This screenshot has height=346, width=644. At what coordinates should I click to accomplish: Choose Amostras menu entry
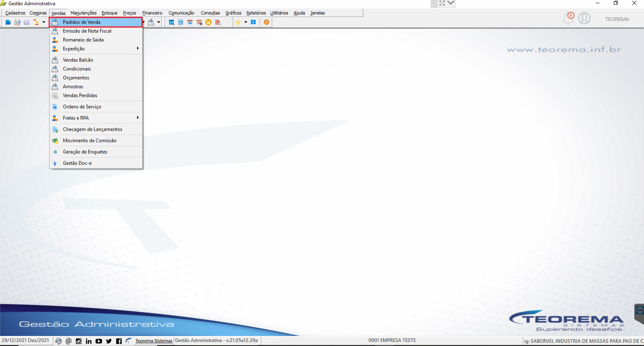pyautogui.click(x=96, y=87)
